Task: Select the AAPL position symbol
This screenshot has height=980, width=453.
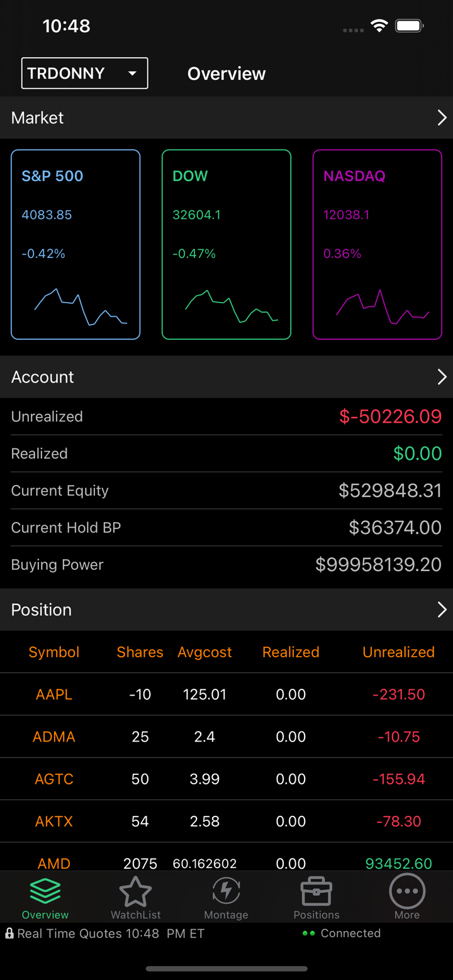Action: coord(54,694)
